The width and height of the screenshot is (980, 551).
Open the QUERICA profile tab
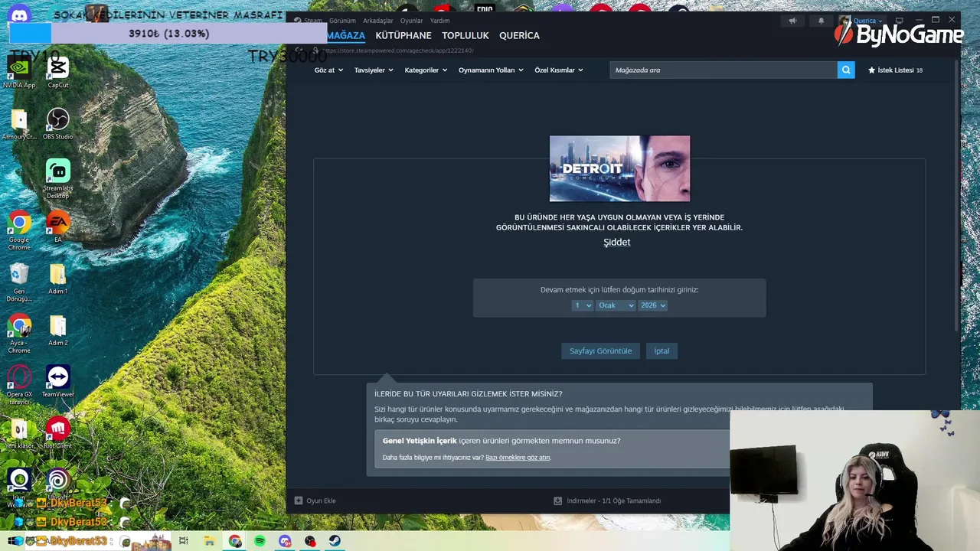click(x=519, y=35)
